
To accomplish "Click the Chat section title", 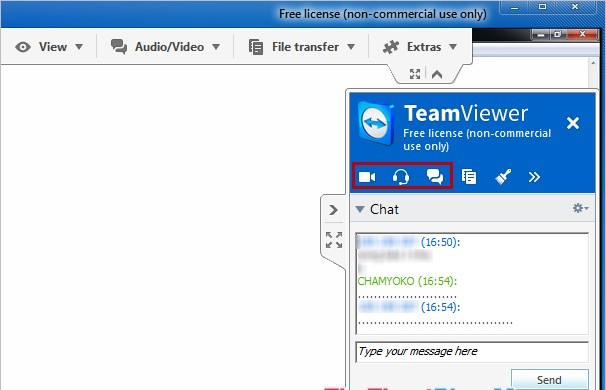I will pos(384,209).
